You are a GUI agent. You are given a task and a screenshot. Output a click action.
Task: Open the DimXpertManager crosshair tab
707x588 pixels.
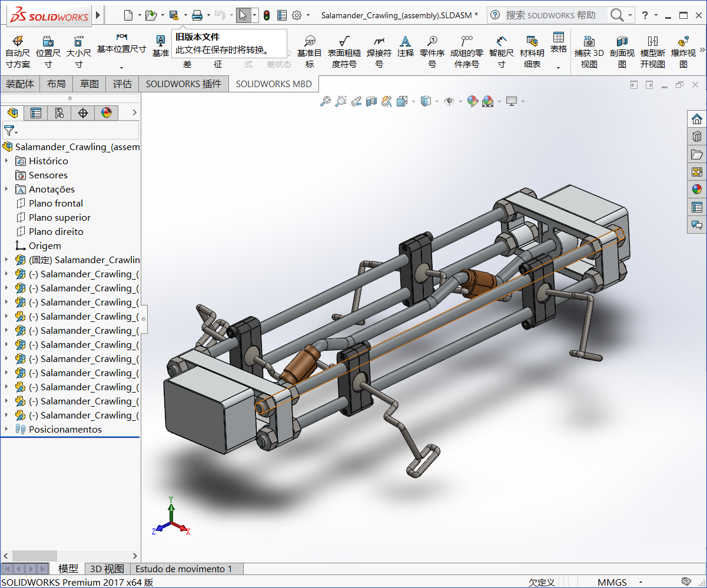pos(83,112)
